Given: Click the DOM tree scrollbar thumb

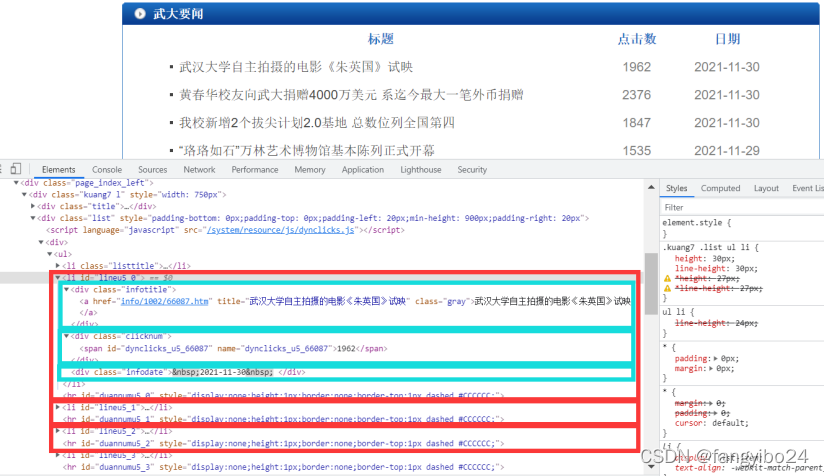Looking at the screenshot, I should (x=651, y=284).
